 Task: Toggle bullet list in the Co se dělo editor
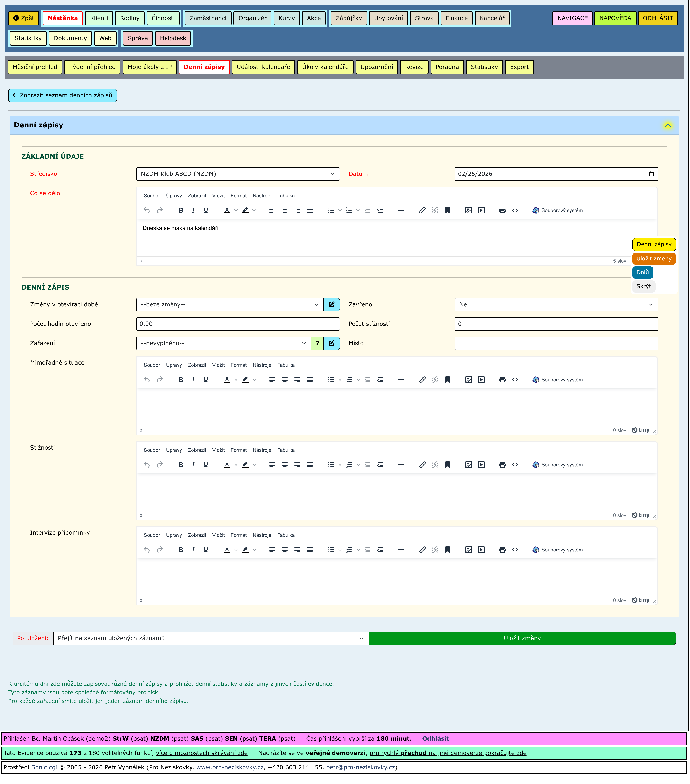pos(331,211)
